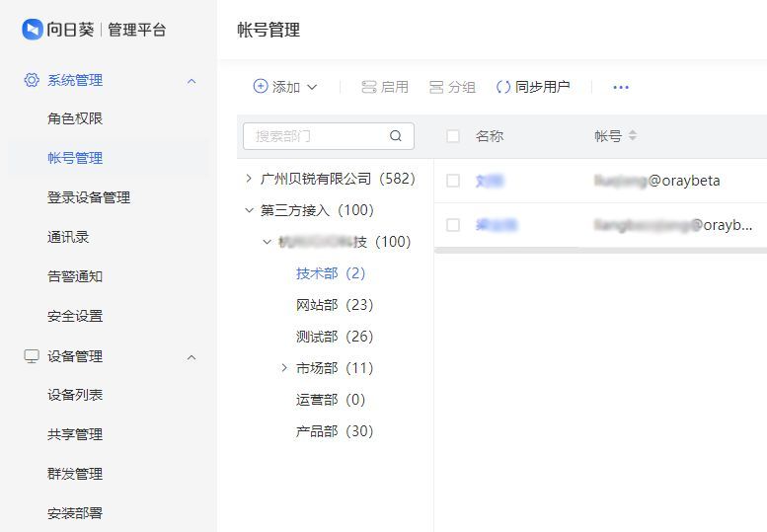Click the 添加 button

(x=285, y=87)
